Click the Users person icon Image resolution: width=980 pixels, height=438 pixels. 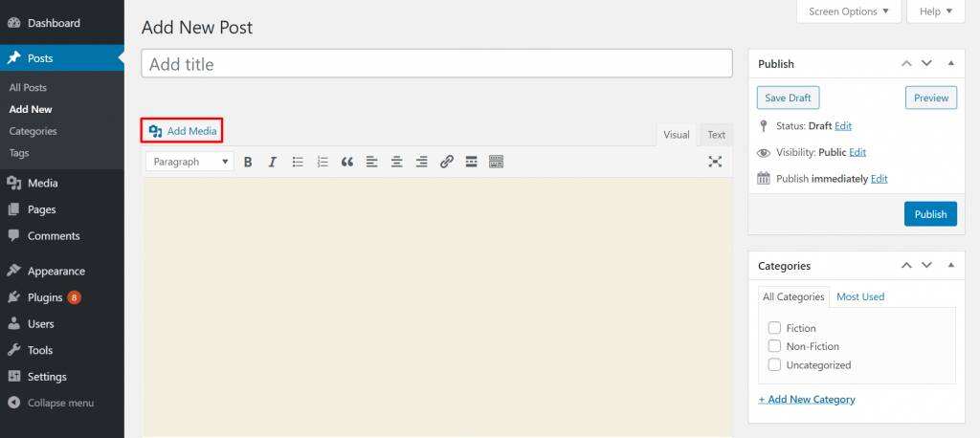pos(13,323)
